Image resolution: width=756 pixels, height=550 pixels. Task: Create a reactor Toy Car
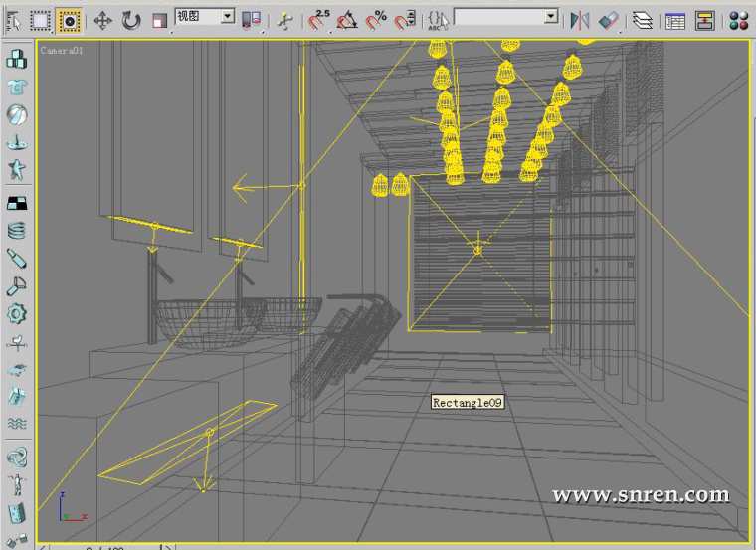(x=17, y=370)
